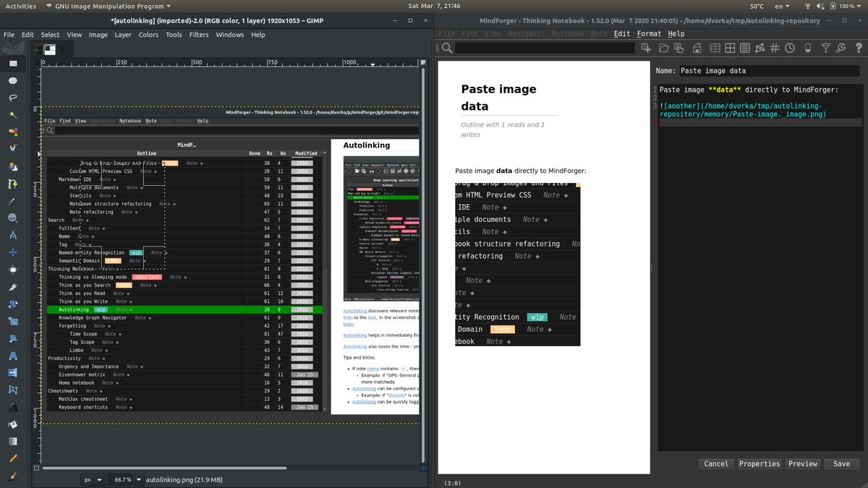Select the Rotate tool in GIMP toolbox
This screenshot has width=868, height=488.
pos(12,304)
